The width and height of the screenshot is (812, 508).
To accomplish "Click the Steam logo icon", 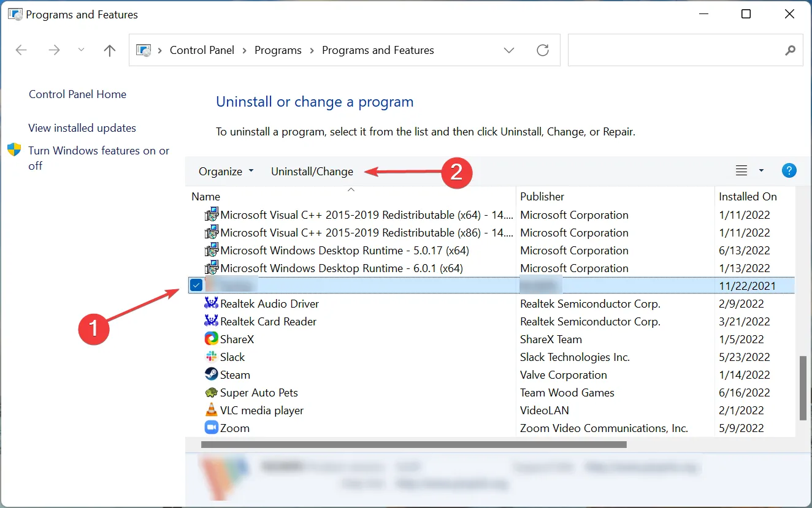I will 211,374.
